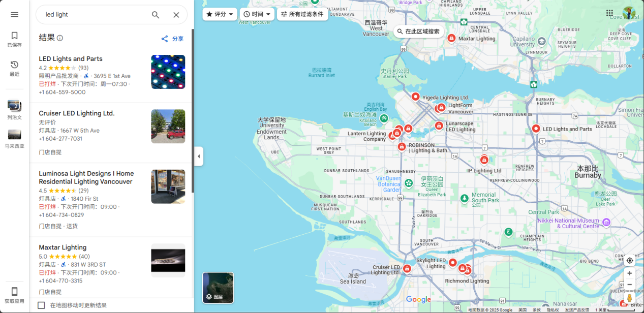Click the Capilano University marker
Viewport: 644px width, 313px height.
[x=541, y=41]
